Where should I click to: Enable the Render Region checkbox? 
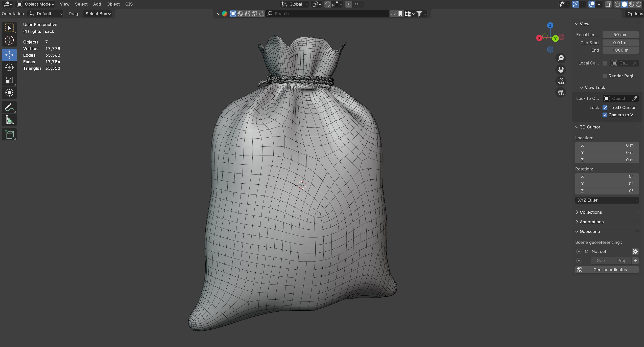(x=605, y=76)
